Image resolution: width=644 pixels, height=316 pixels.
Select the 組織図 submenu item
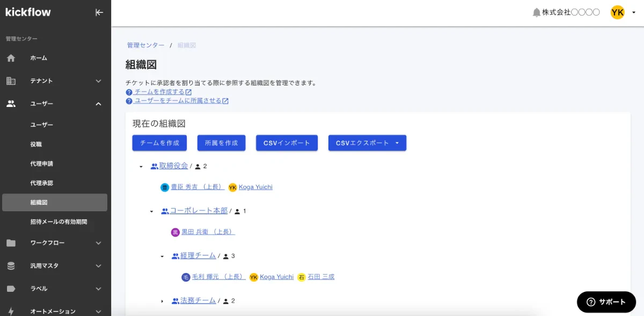pos(55,203)
